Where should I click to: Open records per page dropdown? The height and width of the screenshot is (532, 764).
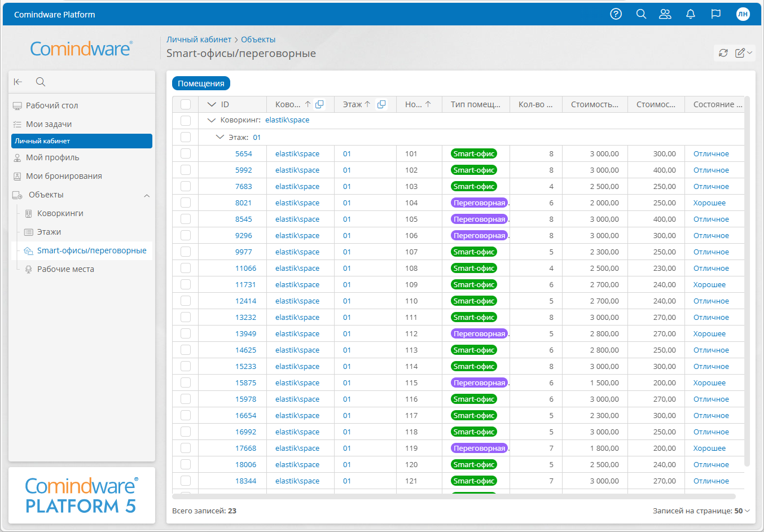[743, 511]
